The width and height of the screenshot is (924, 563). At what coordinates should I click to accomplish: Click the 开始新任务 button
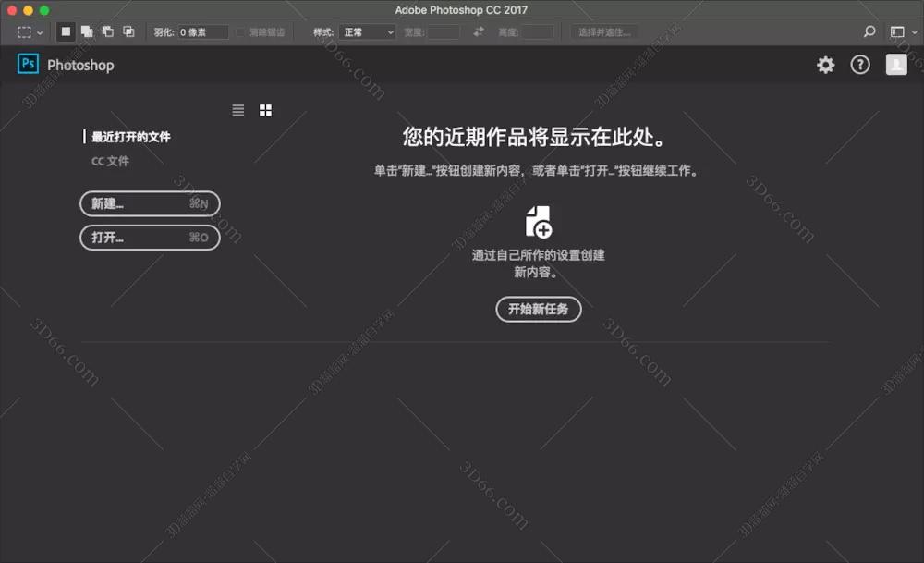click(539, 309)
